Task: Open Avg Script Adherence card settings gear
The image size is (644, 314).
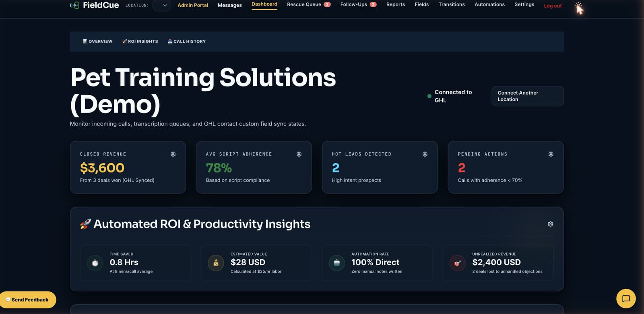Action: pyautogui.click(x=299, y=154)
